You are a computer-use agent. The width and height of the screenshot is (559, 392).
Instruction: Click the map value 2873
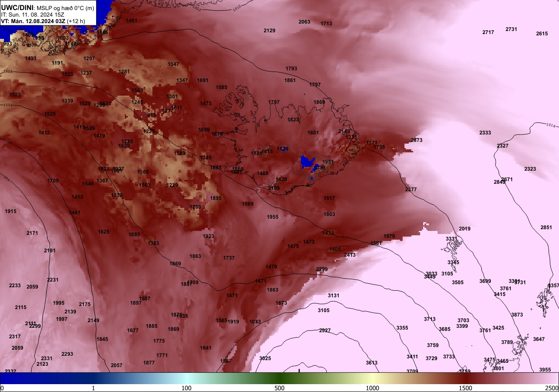[417, 140]
